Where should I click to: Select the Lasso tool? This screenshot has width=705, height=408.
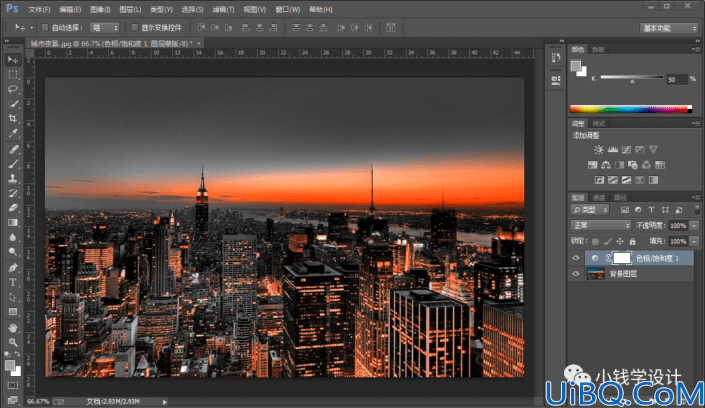coord(13,89)
